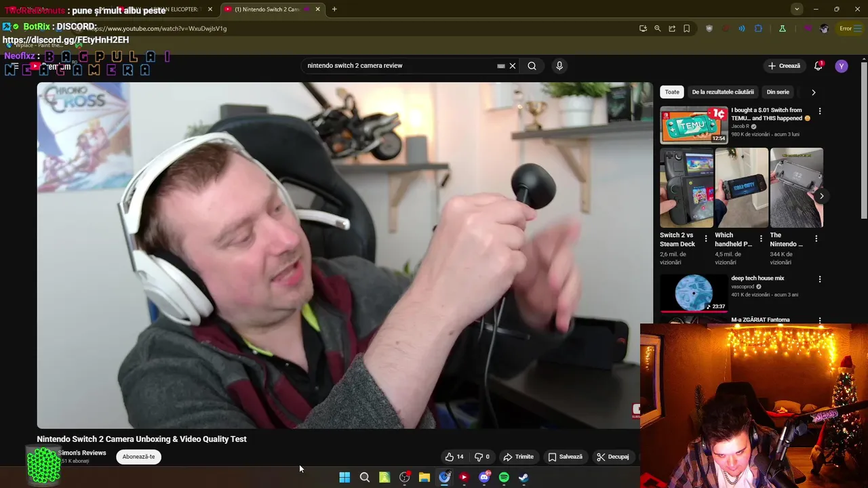868x488 pixels.
Task: Open File Explorer from taskbar
Action: [x=425, y=478]
